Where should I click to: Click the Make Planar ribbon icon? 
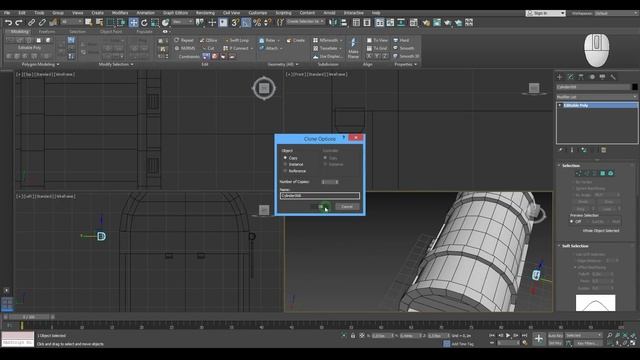pos(353,48)
